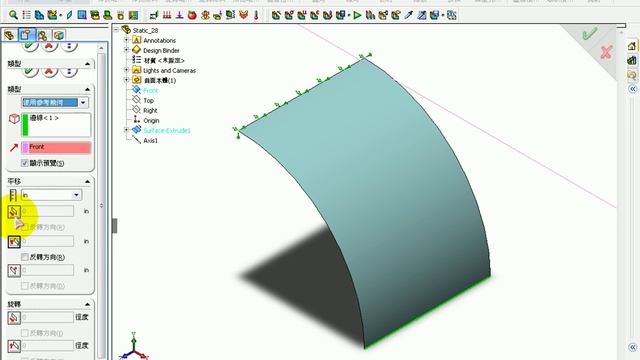Viewport: 640px width, 360px height.
Task: Run the study with green play triangle
Action: point(358,16)
